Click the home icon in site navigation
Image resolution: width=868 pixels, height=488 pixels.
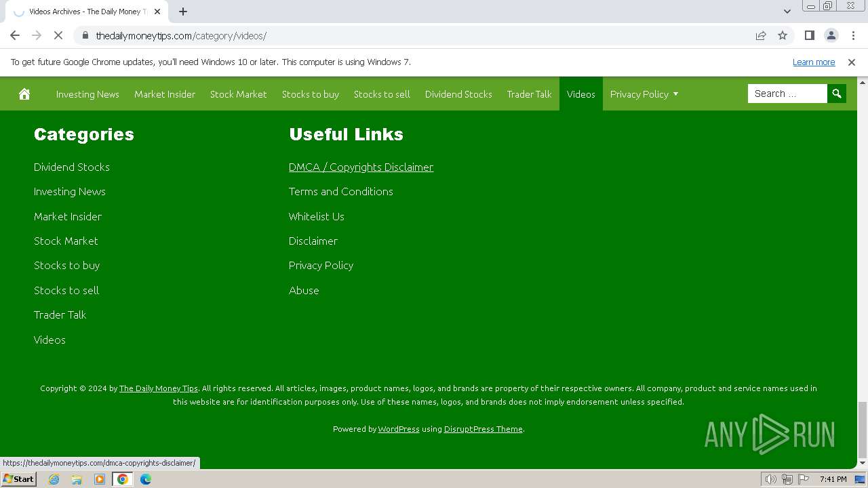coord(24,94)
